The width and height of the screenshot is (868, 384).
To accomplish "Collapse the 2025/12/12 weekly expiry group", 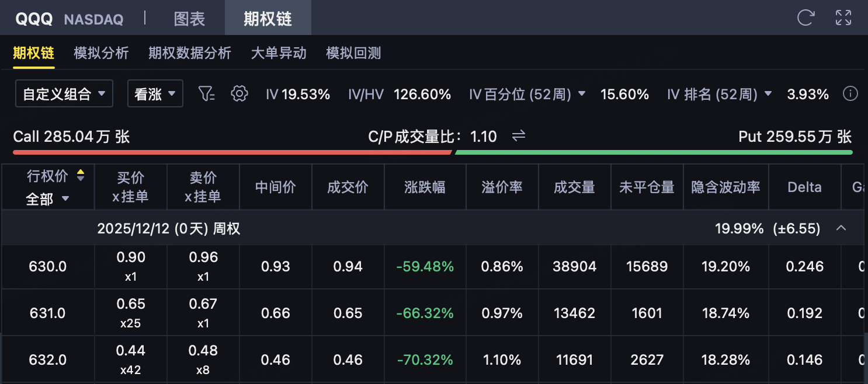I will click(x=841, y=228).
